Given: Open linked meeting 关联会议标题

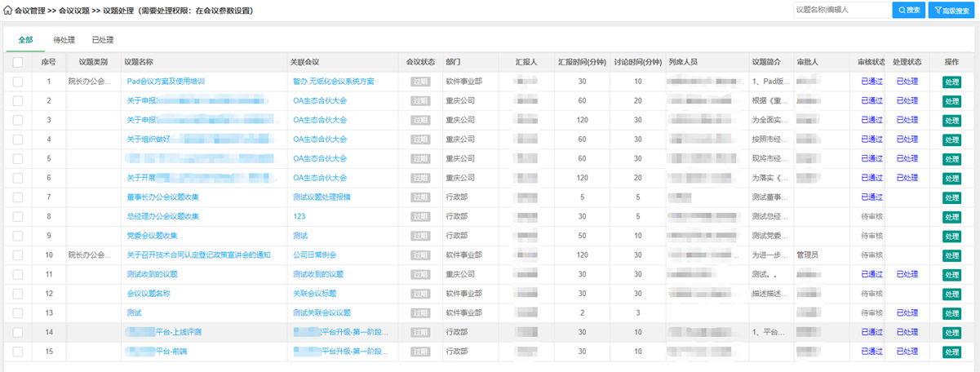Looking at the screenshot, I should tap(314, 294).
